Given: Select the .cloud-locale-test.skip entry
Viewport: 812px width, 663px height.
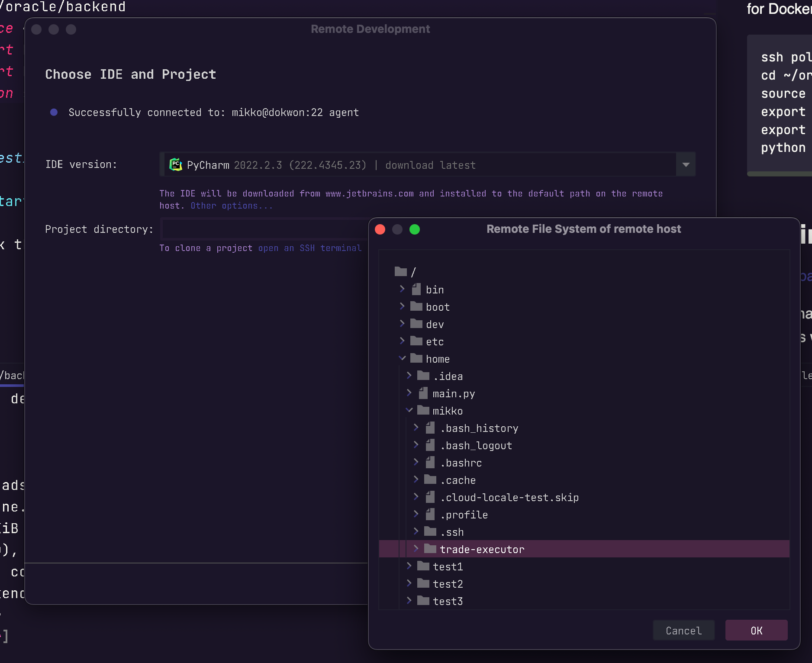Looking at the screenshot, I should tap(509, 497).
